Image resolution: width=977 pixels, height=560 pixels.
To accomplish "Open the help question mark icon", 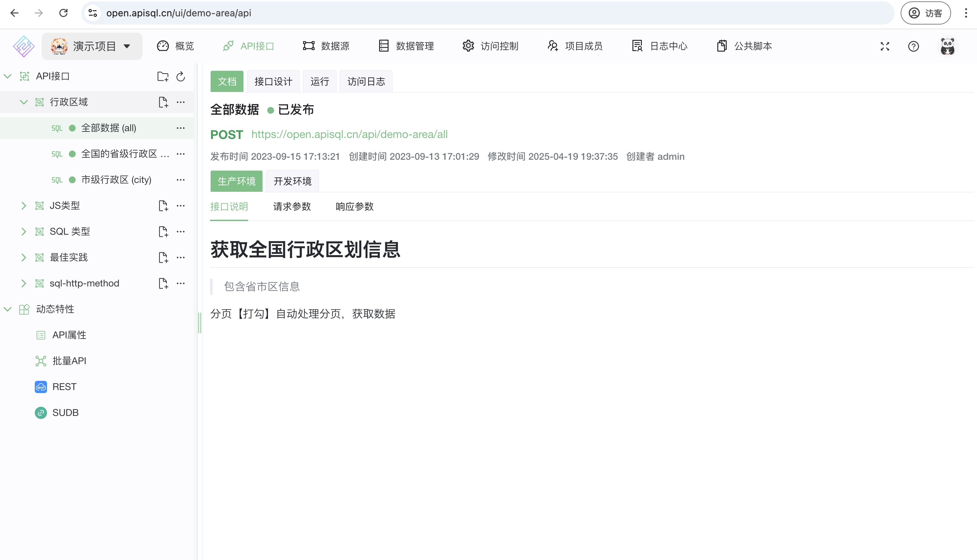I will click(x=914, y=46).
